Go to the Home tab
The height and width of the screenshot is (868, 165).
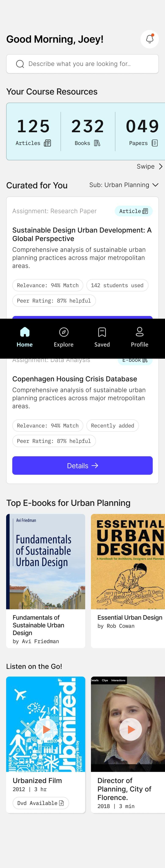coord(25,337)
